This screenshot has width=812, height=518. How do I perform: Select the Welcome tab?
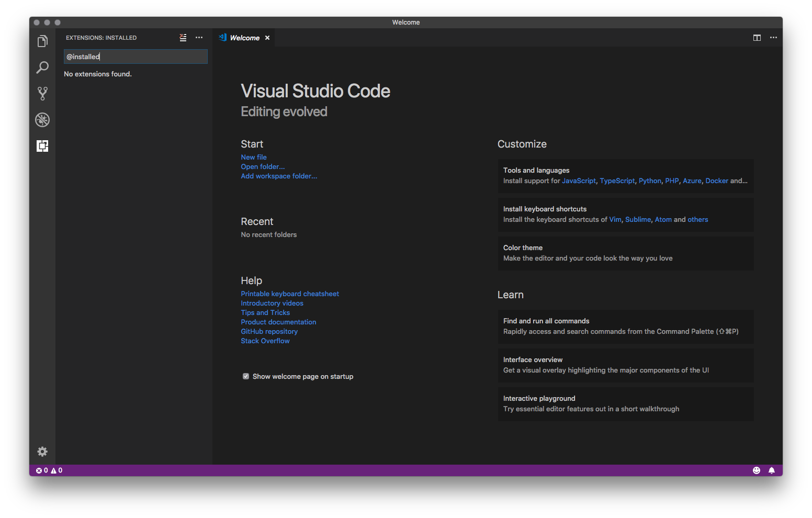click(x=244, y=37)
